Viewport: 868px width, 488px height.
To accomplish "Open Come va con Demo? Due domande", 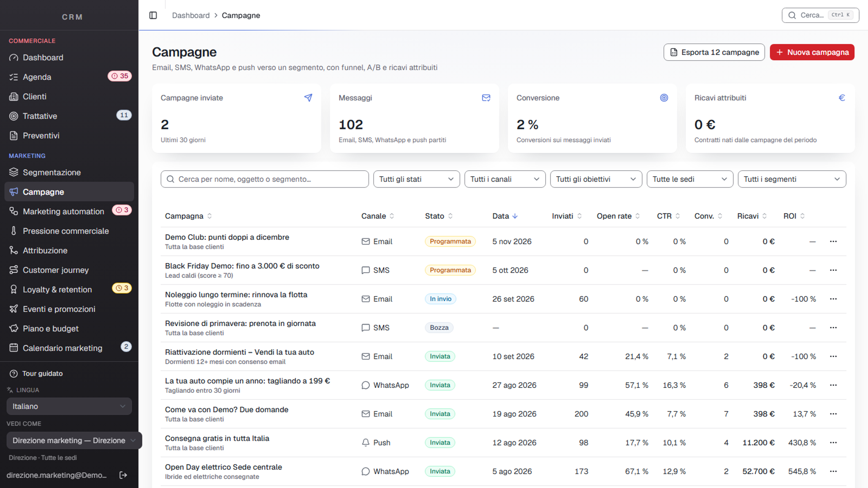I will point(227,410).
